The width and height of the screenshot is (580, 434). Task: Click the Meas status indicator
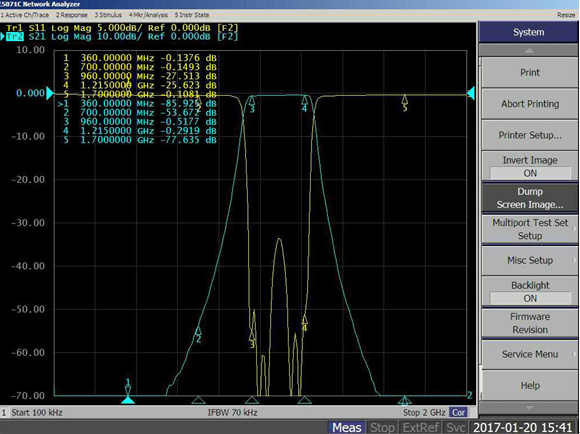[x=346, y=427]
